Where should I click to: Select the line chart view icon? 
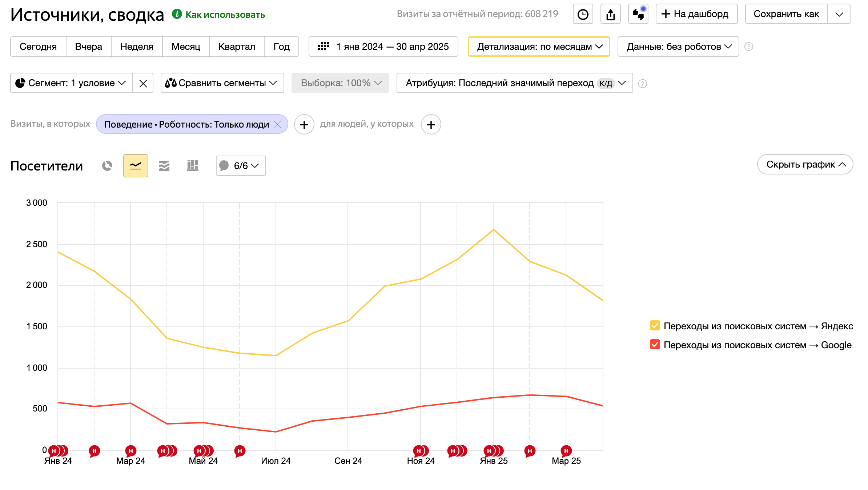(136, 166)
